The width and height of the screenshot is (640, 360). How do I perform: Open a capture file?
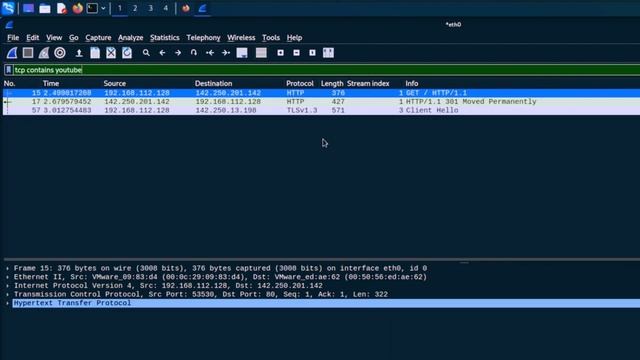click(79, 53)
